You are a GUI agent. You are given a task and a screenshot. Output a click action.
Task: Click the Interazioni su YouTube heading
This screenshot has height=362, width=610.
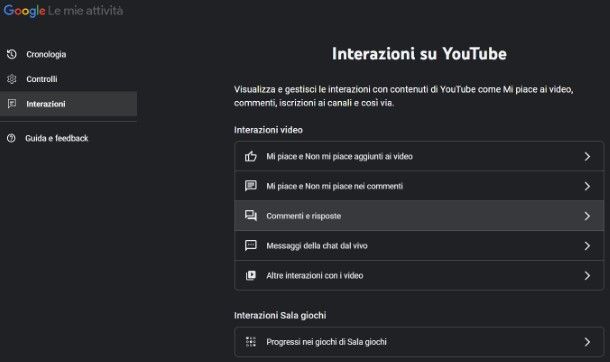pyautogui.click(x=419, y=54)
